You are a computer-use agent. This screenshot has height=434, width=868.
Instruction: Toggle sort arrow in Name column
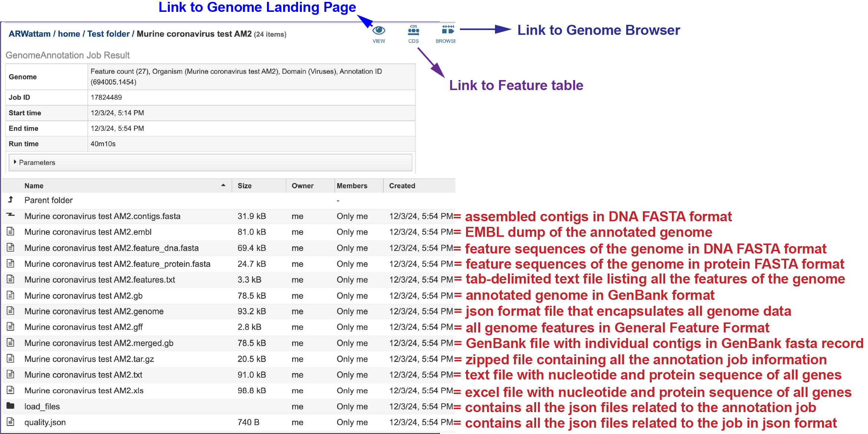point(223,185)
